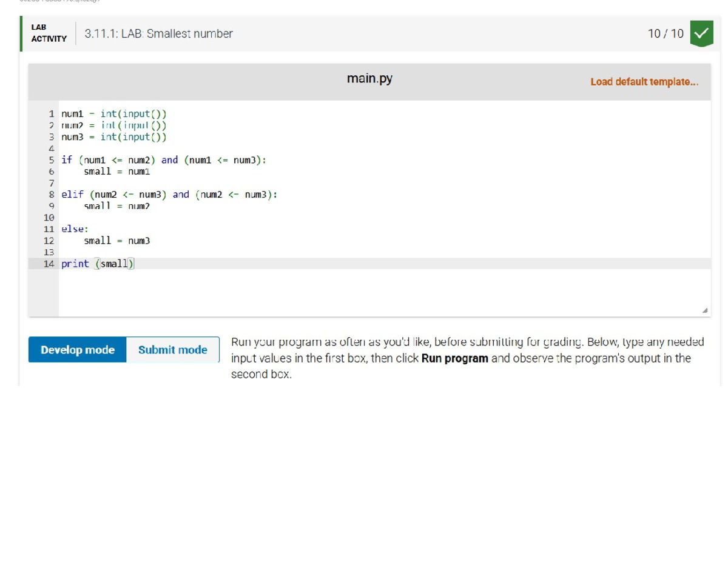Click the elif condition on line 8

[x=170, y=195]
